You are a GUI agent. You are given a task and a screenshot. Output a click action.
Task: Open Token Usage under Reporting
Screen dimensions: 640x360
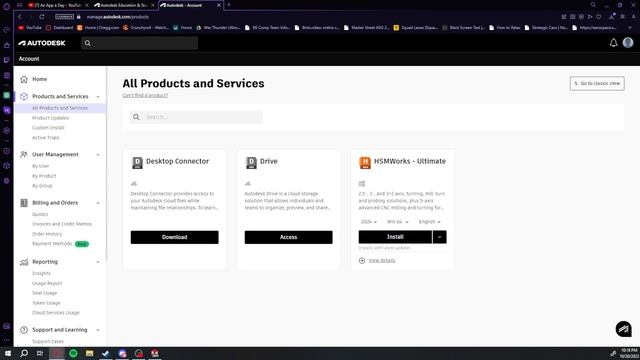[x=46, y=303]
